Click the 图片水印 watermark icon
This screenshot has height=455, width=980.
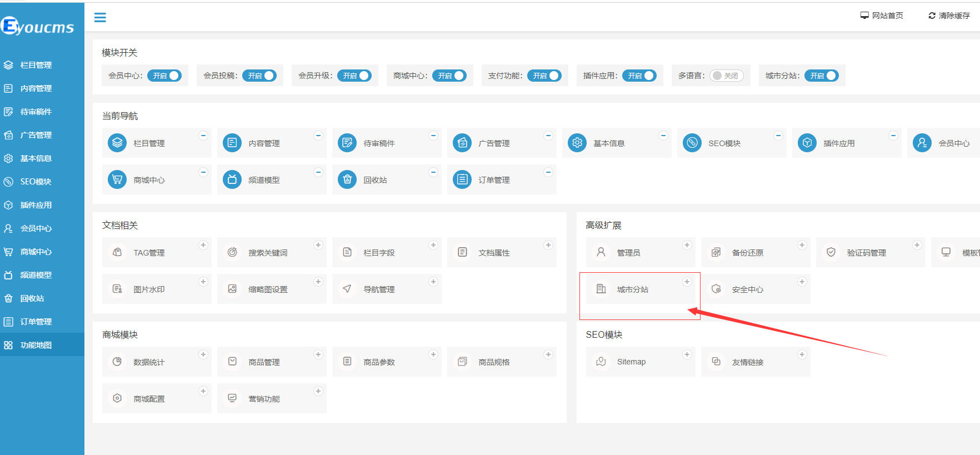pyautogui.click(x=117, y=289)
